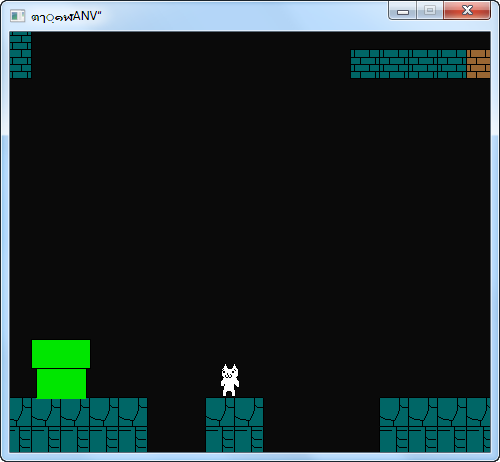Screen dimensions: 500x462
Task: Click the pit gap right of the cat's platform
Action: [x=321, y=425]
